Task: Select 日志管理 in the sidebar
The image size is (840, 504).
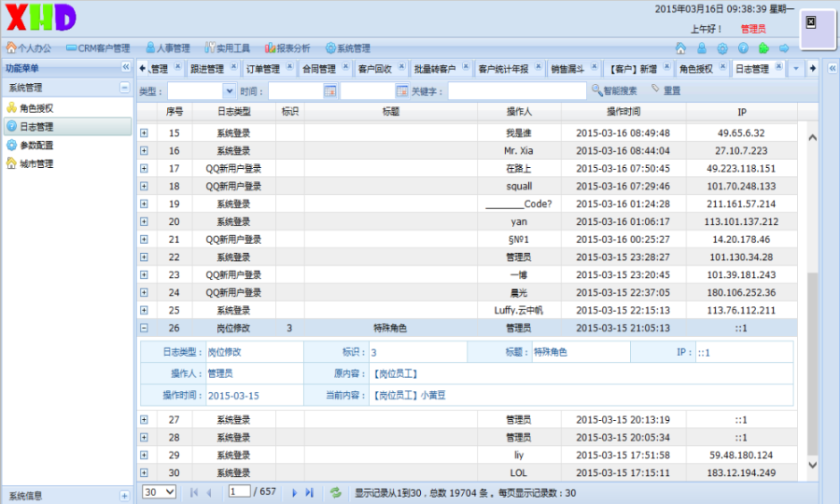Action: (67, 126)
